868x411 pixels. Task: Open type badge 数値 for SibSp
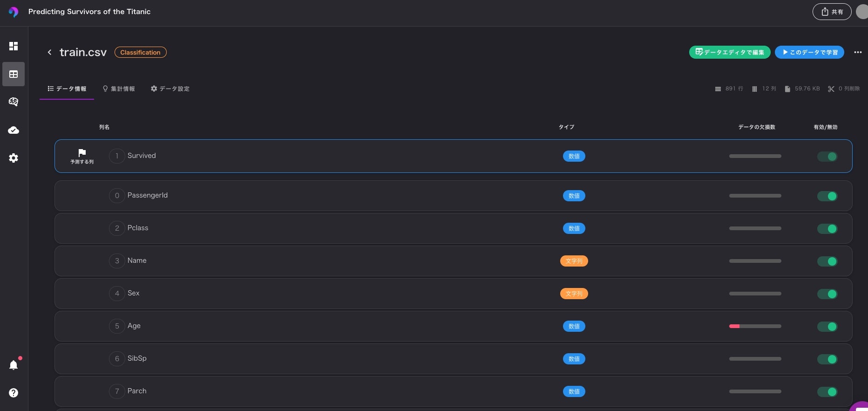pyautogui.click(x=574, y=359)
